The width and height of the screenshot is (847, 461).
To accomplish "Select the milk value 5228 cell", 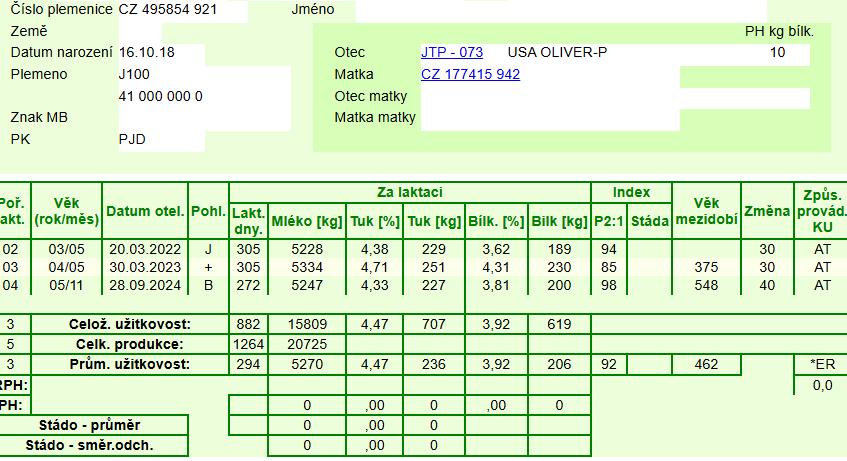I will [306, 249].
